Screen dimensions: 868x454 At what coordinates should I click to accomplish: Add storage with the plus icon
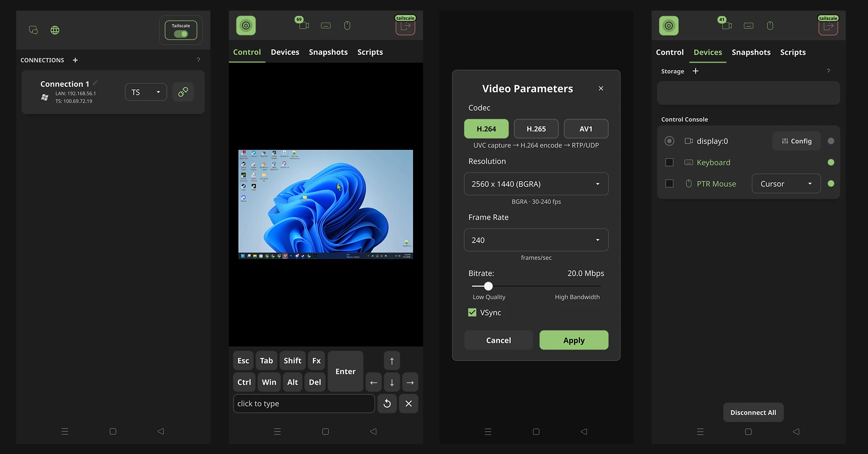(x=696, y=71)
